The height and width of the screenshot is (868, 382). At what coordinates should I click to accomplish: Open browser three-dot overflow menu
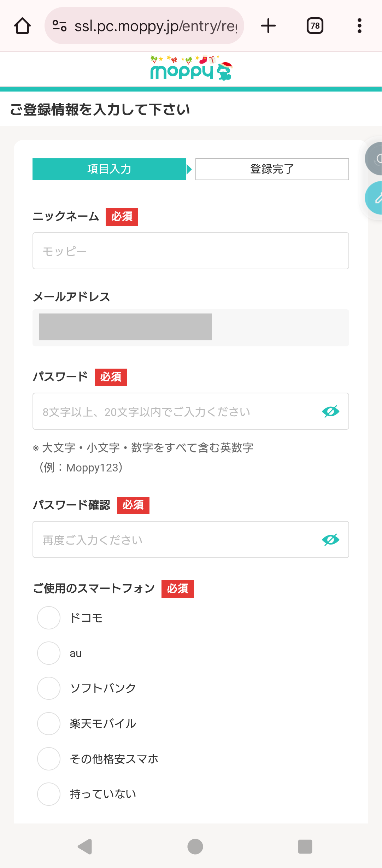[x=359, y=26]
